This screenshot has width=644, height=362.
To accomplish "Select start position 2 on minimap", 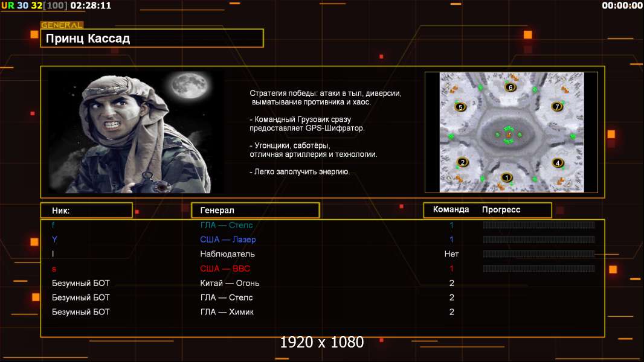I will 463,162.
